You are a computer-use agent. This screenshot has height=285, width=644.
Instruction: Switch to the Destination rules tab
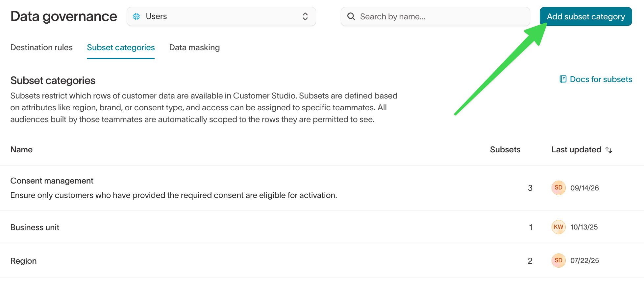41,48
